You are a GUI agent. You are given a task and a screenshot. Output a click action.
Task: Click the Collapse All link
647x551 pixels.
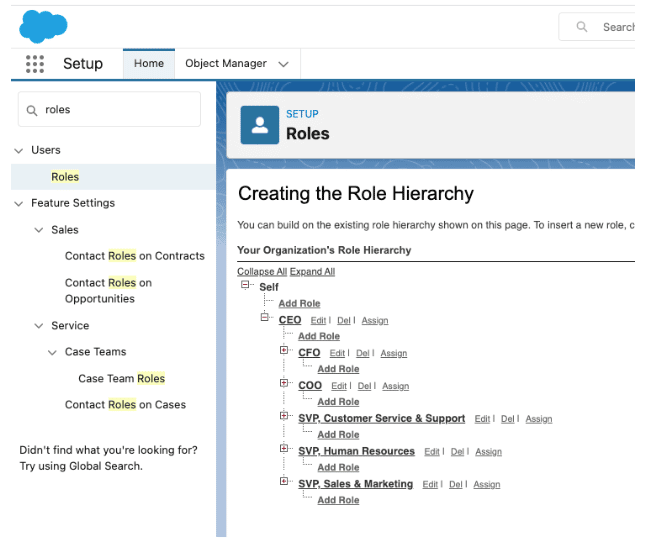click(262, 272)
